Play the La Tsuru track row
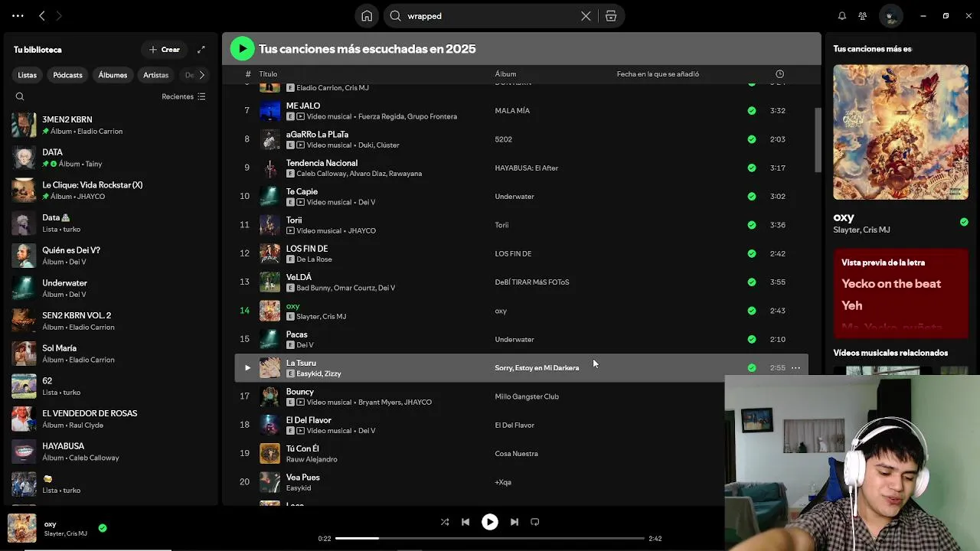 pos(247,368)
